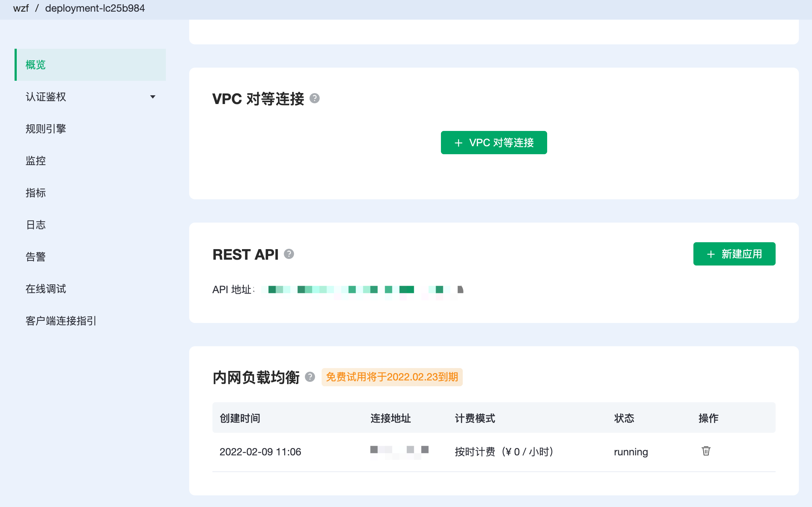Open the 日志 logs page
The height and width of the screenshot is (507, 812).
click(36, 225)
